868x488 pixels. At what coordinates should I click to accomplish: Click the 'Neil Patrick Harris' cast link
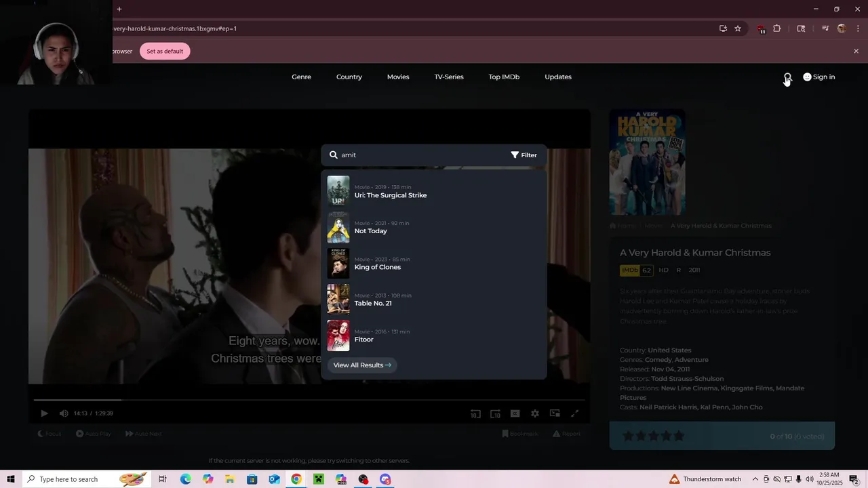[x=668, y=407]
